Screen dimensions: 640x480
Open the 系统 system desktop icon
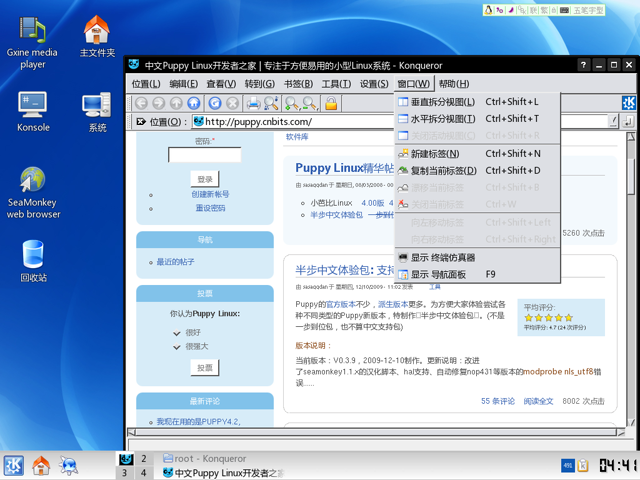pyautogui.click(x=97, y=112)
